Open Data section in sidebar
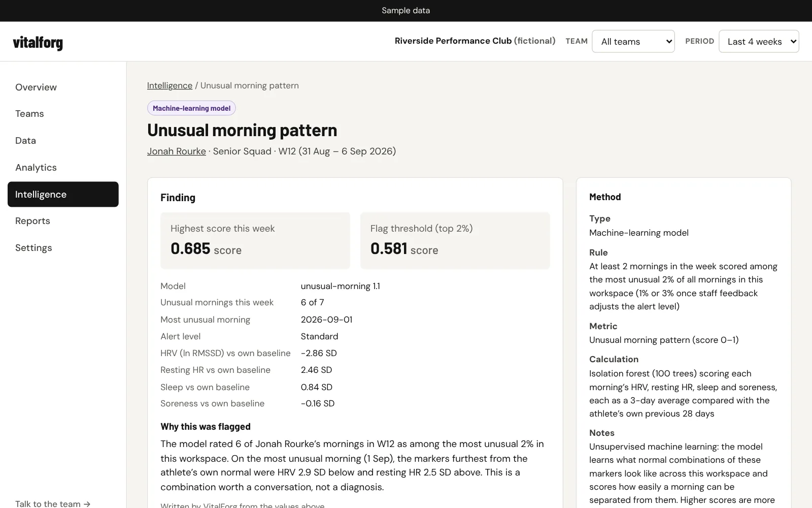812x508 pixels. 63,141
